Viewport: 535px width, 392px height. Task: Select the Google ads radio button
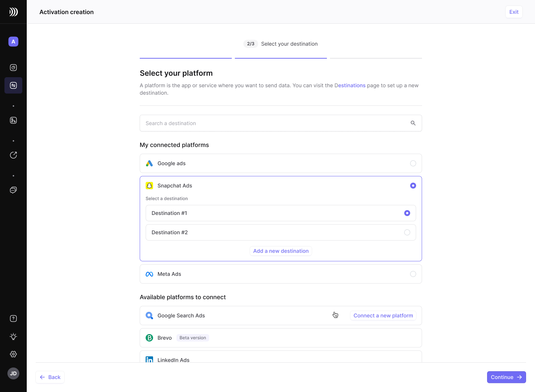413,163
